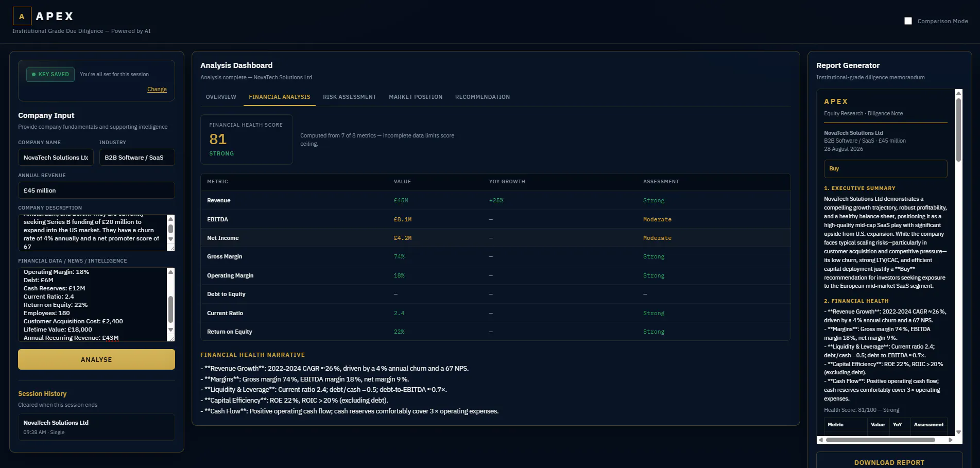Click the report horizontal scrollbar right arrow

pos(951,440)
